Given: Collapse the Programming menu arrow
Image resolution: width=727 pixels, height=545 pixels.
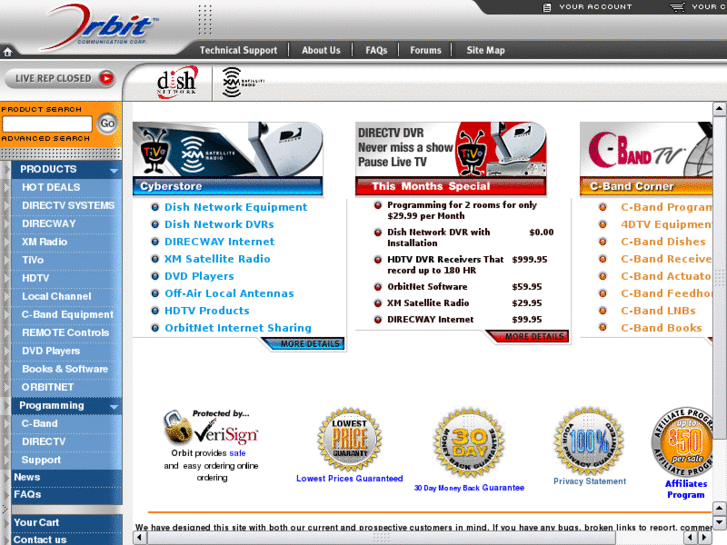Looking at the screenshot, I should [x=114, y=407].
